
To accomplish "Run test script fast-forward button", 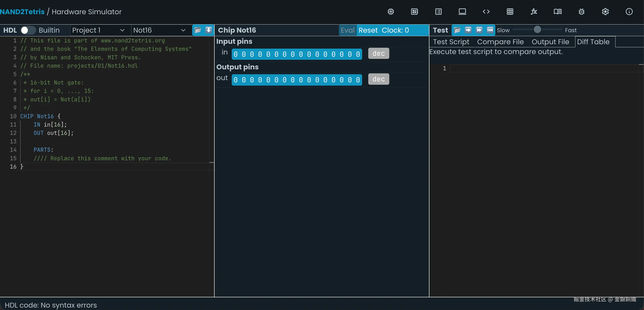I will click(x=479, y=30).
